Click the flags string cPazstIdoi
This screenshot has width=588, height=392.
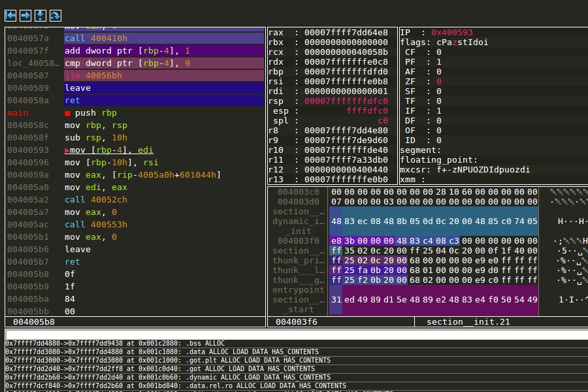tap(463, 42)
